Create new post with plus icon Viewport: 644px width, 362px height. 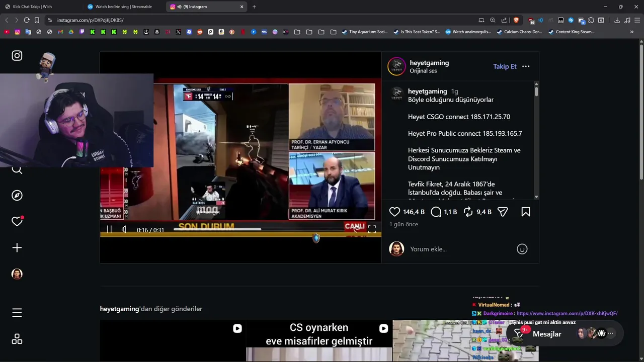click(17, 247)
